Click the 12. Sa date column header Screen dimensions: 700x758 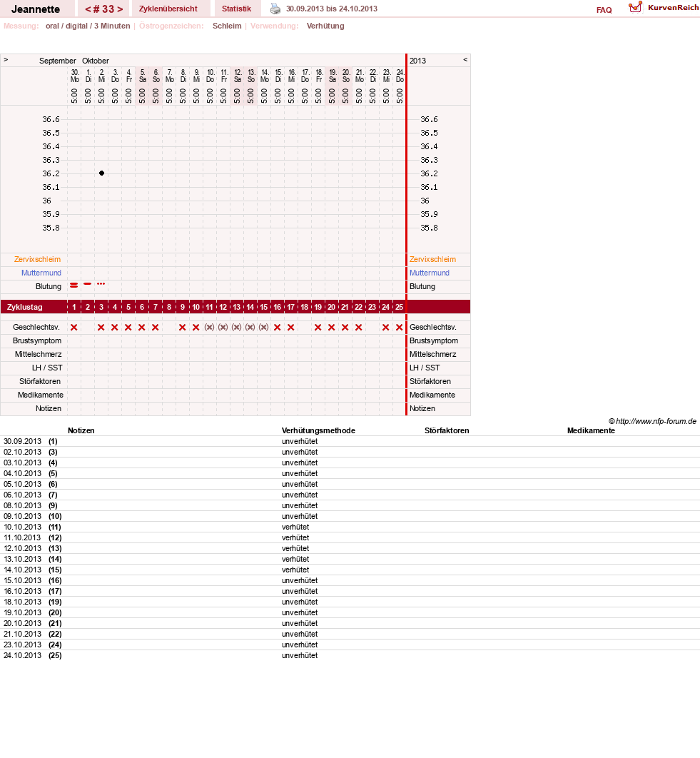pos(238,76)
